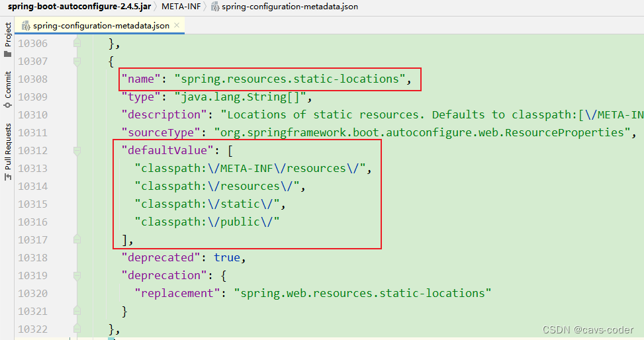644x340 pixels.
Task: Close the spring-configuration-metadata.json tab
Action: pyautogui.click(x=177, y=25)
